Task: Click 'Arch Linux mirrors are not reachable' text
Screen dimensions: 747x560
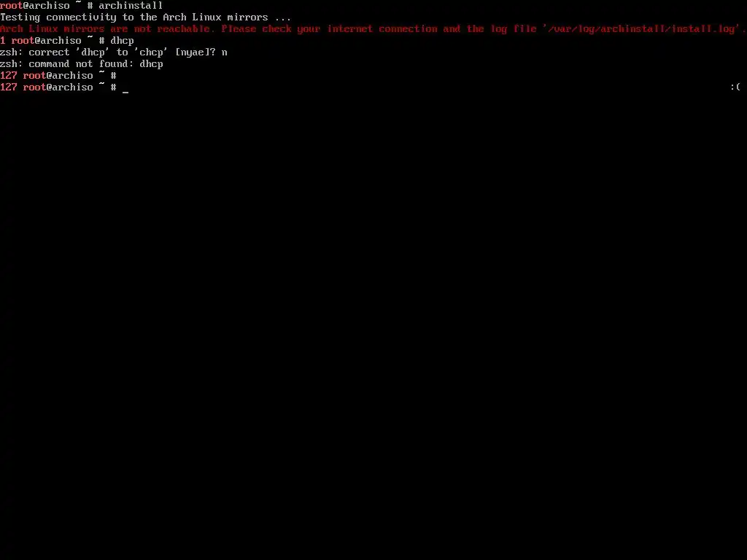Action: click(x=105, y=29)
